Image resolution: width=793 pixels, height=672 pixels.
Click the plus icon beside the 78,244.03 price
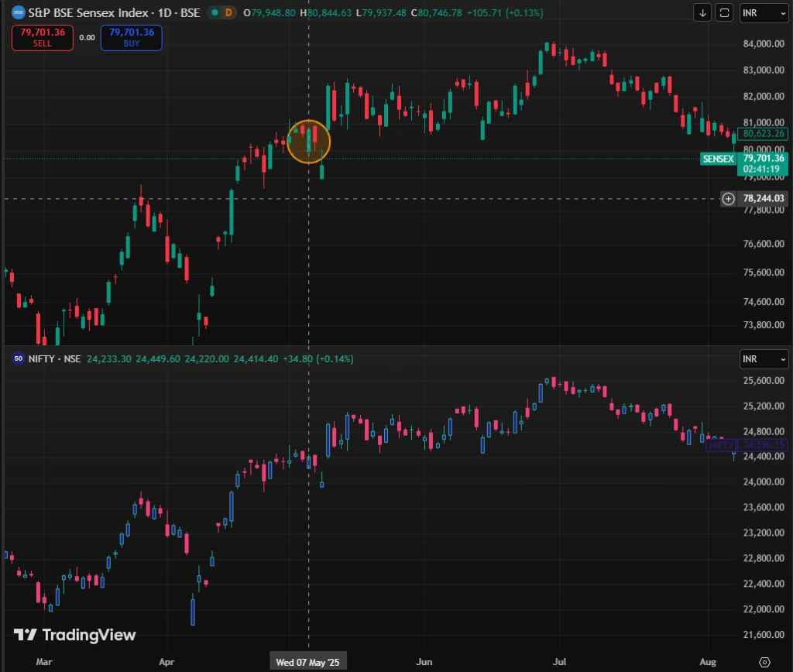pyautogui.click(x=728, y=199)
